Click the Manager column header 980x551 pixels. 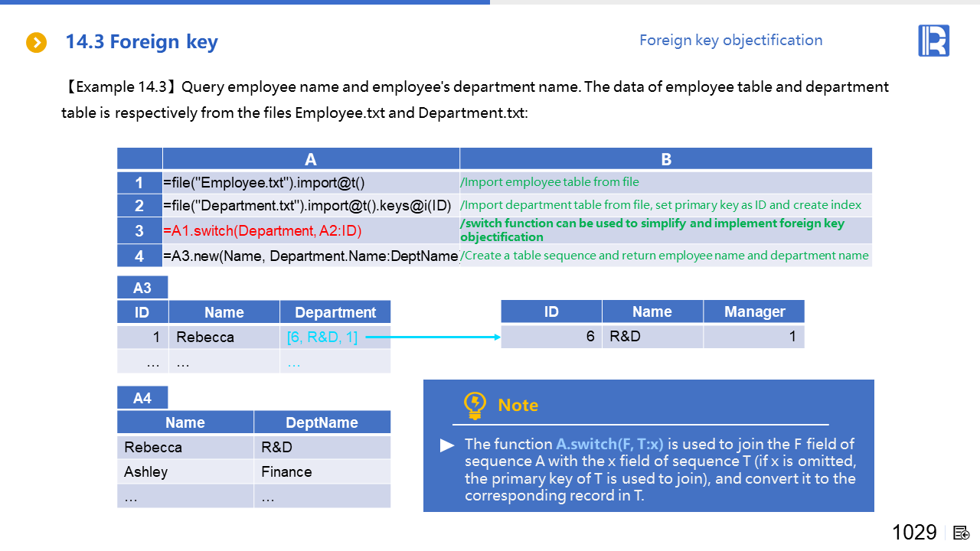point(754,311)
